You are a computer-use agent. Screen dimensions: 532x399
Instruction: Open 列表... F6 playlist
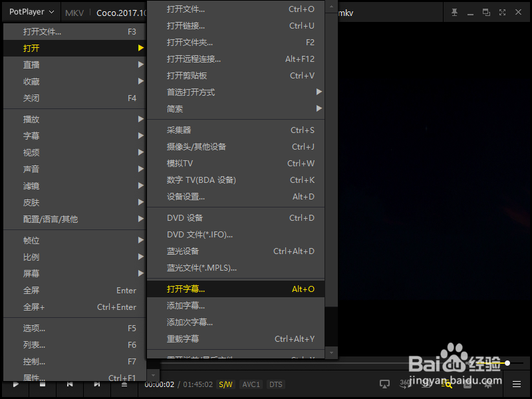74,344
